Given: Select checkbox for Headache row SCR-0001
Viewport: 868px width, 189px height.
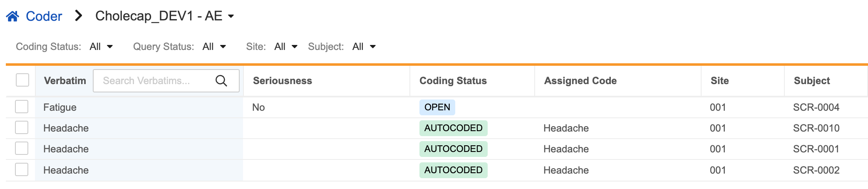Looking at the screenshot, I should [x=22, y=148].
